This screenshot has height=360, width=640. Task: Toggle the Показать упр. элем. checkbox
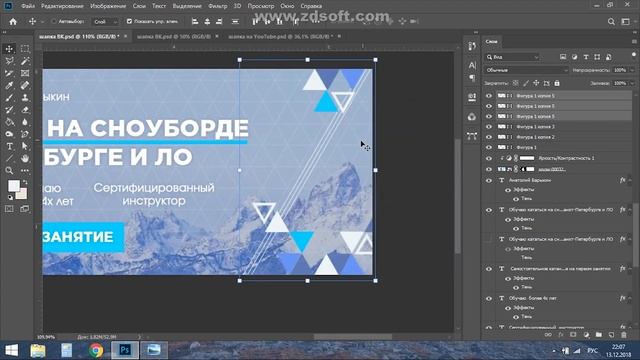(129, 21)
